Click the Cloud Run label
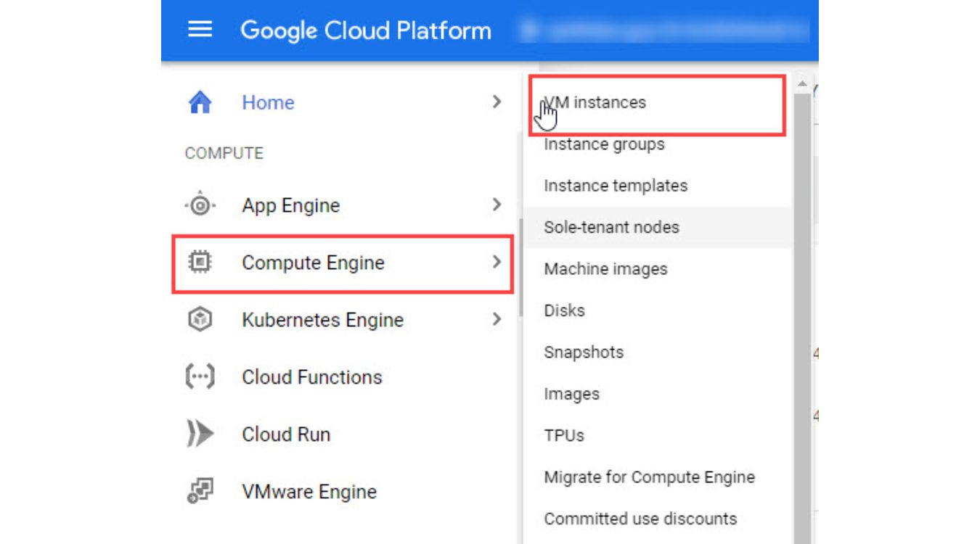 [286, 434]
